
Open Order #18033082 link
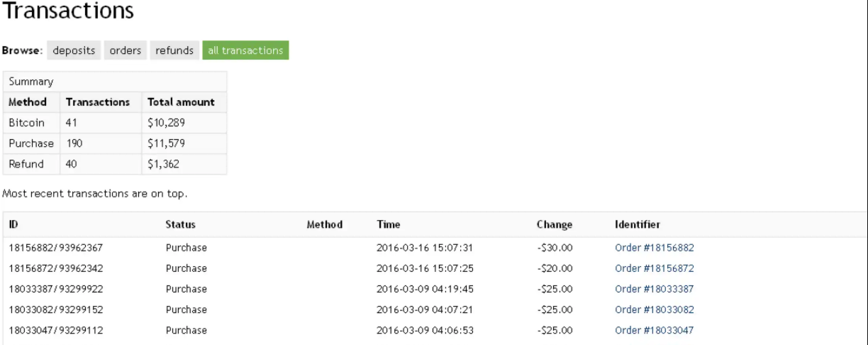(654, 310)
